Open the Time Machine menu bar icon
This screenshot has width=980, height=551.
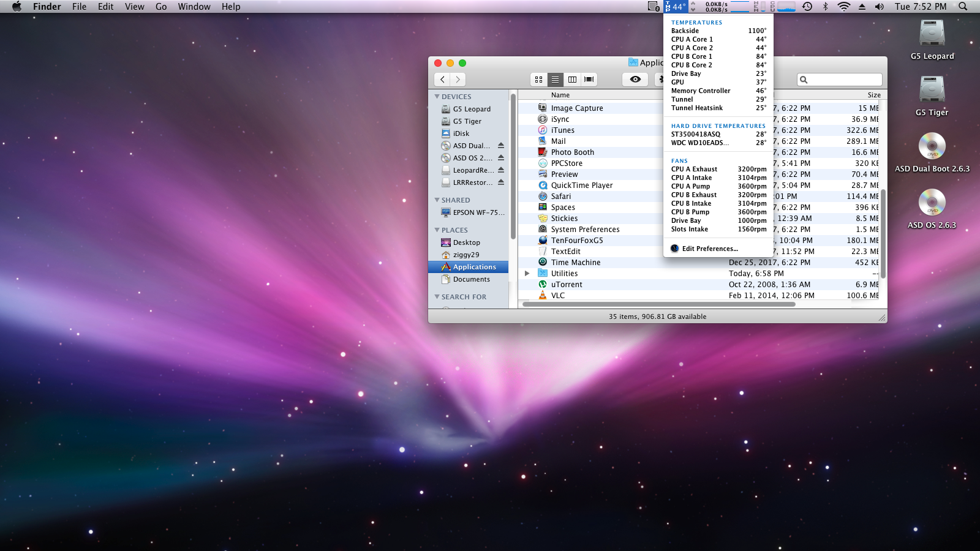coord(807,7)
